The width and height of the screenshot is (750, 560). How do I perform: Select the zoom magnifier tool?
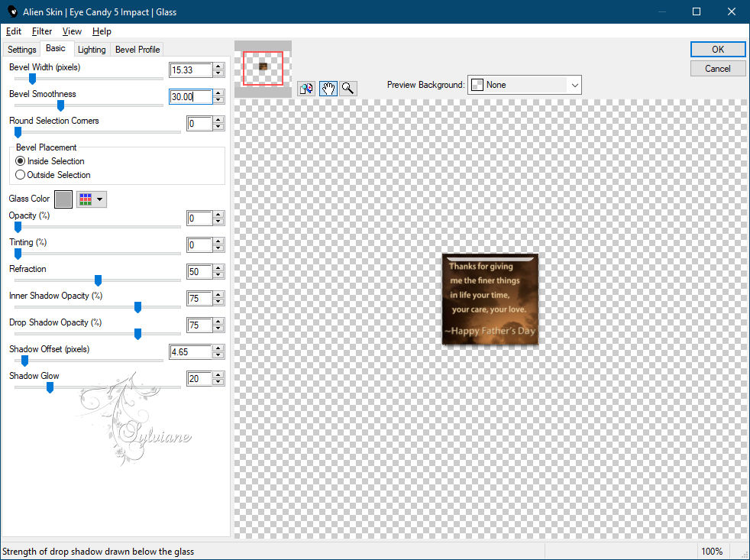tap(348, 89)
